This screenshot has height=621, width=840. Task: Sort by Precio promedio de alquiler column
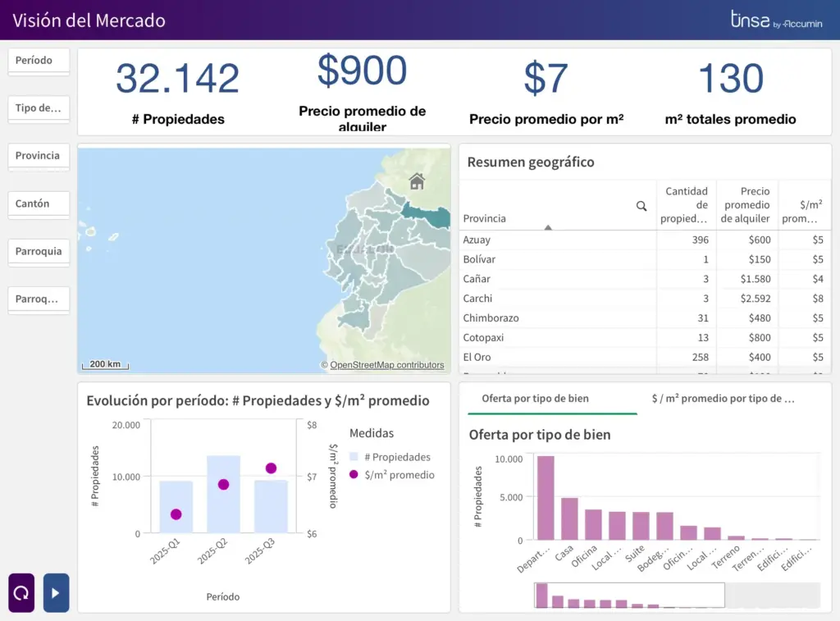746,205
